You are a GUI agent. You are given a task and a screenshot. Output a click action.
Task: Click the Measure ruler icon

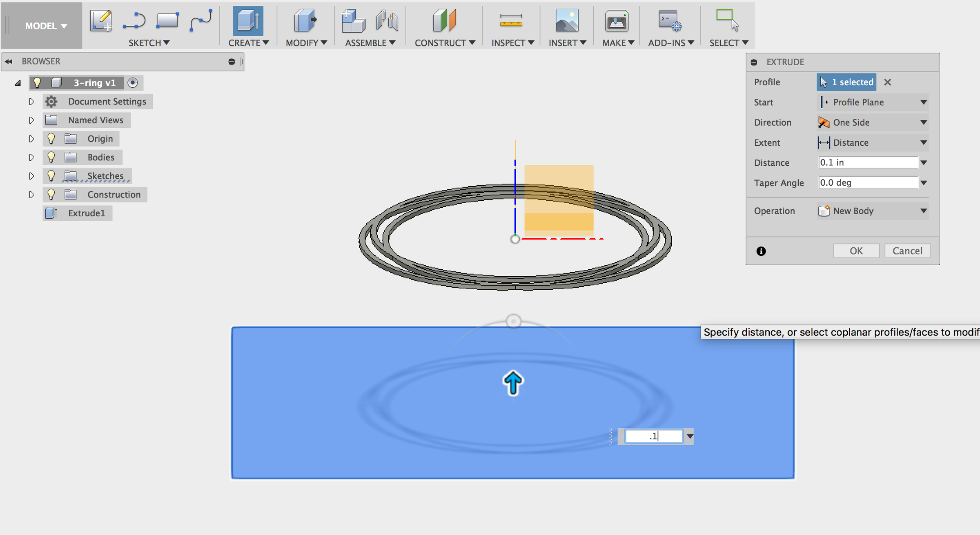coord(511,20)
